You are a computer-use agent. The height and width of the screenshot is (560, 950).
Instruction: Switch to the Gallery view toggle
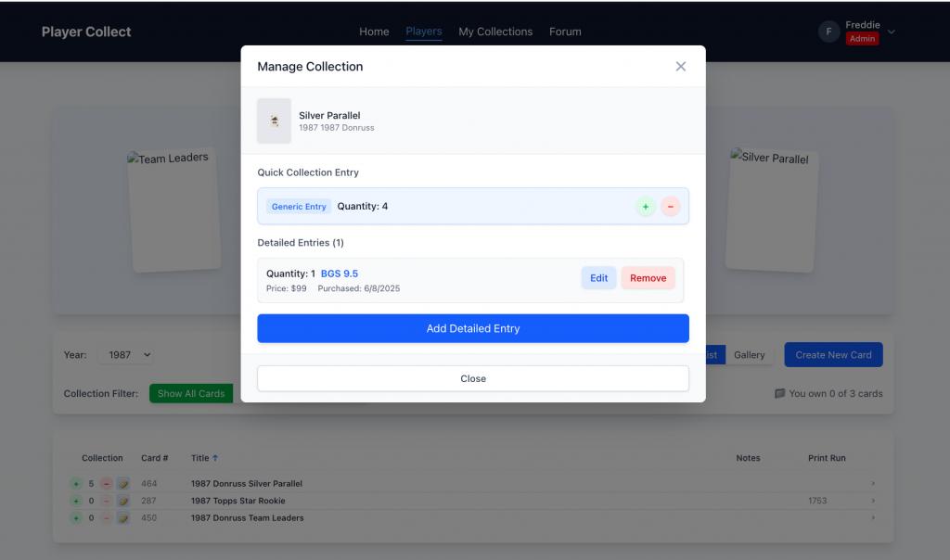pos(749,355)
